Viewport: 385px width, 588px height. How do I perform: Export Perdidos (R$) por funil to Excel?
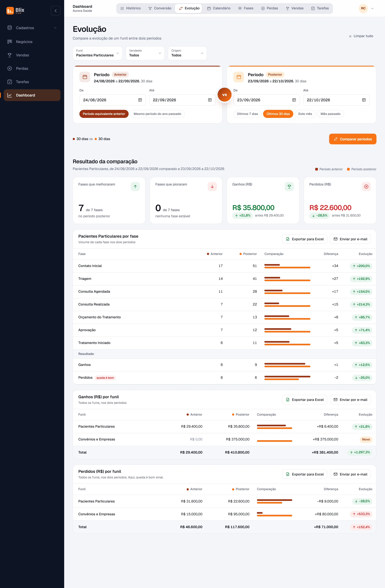pyautogui.click(x=304, y=474)
